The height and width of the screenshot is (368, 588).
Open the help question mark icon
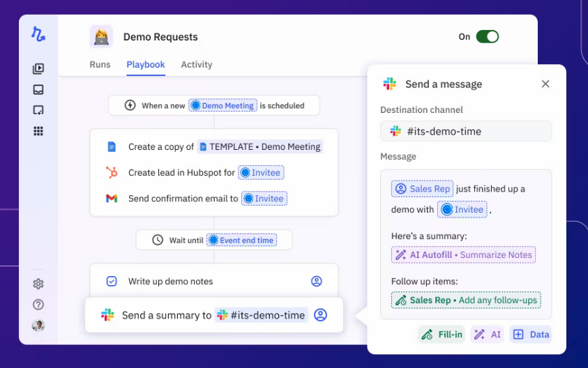(38, 305)
